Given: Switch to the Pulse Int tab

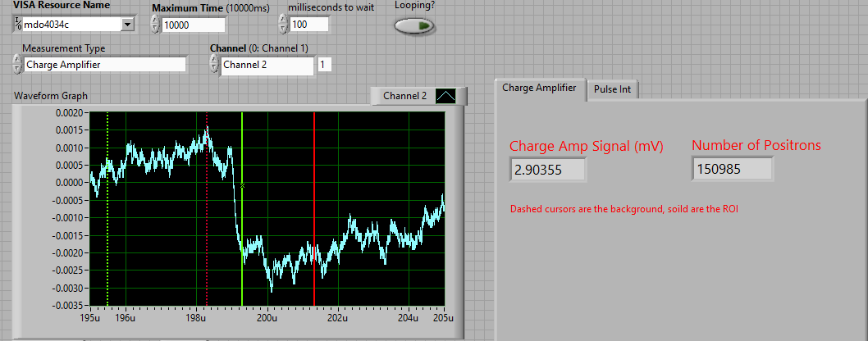Looking at the screenshot, I should [x=612, y=89].
